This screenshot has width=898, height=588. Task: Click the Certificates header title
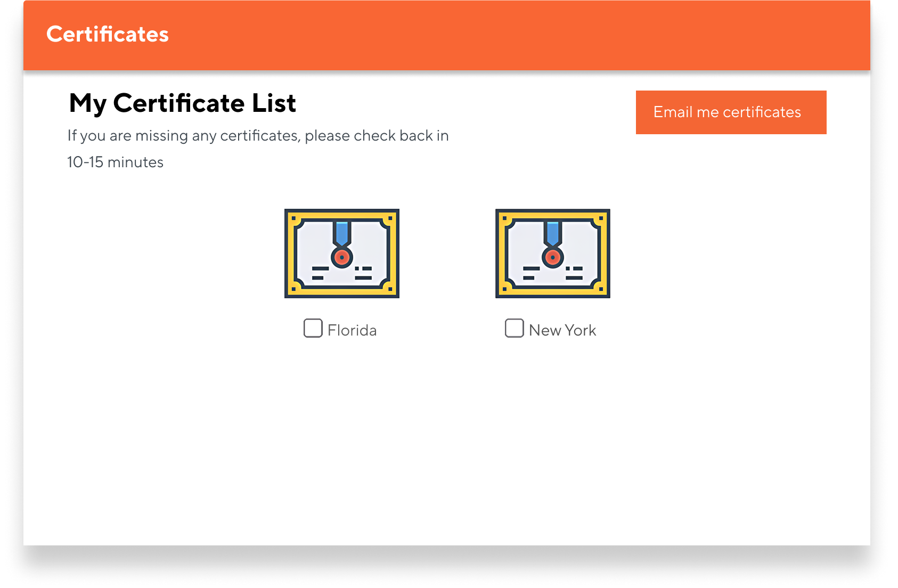108,34
